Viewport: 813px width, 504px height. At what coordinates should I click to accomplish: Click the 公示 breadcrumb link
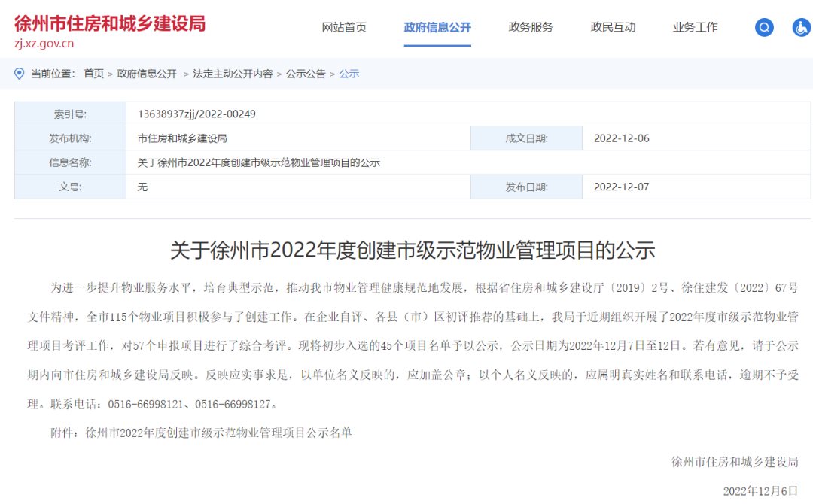(x=349, y=74)
